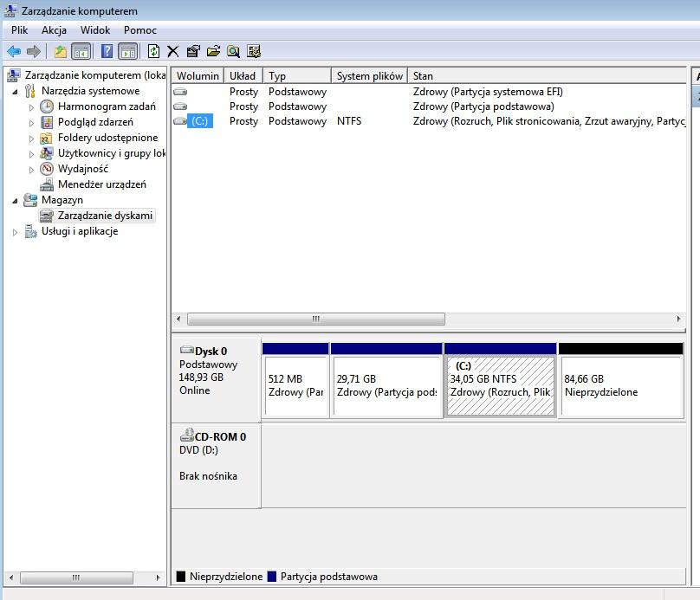The width and height of the screenshot is (700, 600).
Task: Select Menedżer urządzeń in the tree
Action: pos(101,184)
